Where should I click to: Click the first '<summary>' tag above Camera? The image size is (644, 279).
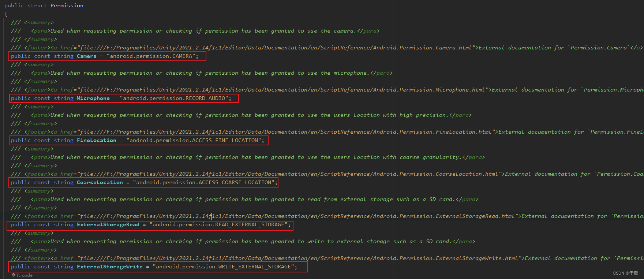[39, 22]
